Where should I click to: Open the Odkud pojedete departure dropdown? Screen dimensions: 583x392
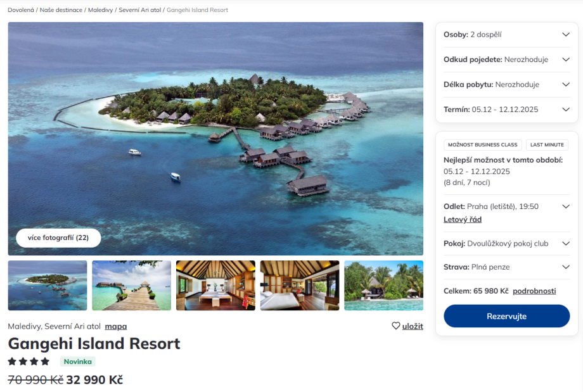coord(565,60)
